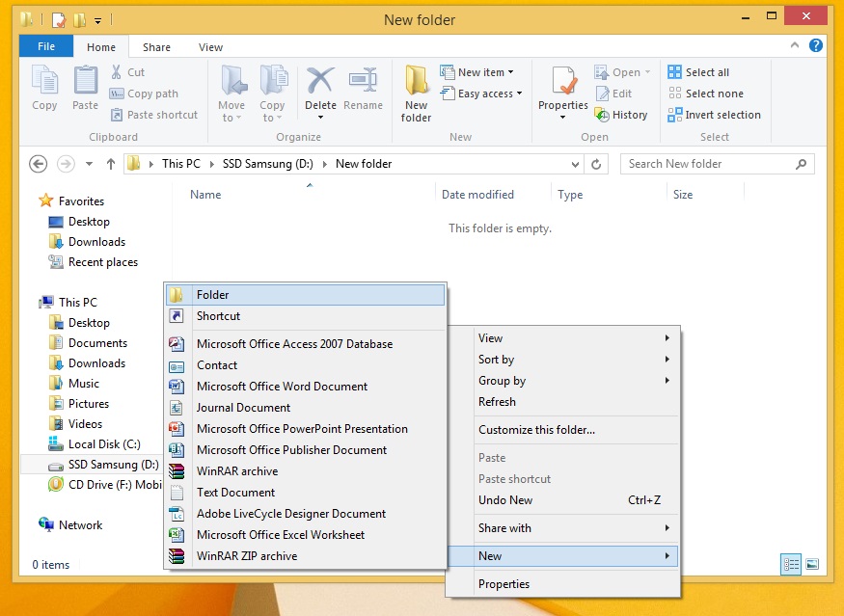Create a new WinRAR archive
The width and height of the screenshot is (844, 616).
[236, 471]
